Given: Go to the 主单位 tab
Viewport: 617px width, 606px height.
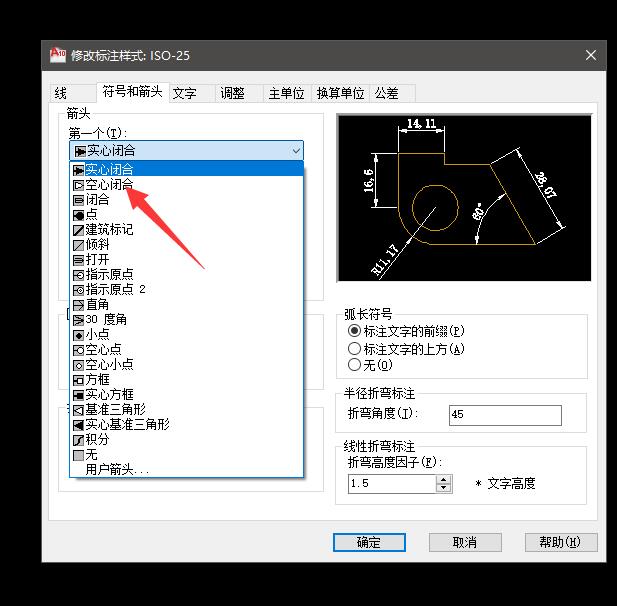Looking at the screenshot, I should pyautogui.click(x=286, y=94).
